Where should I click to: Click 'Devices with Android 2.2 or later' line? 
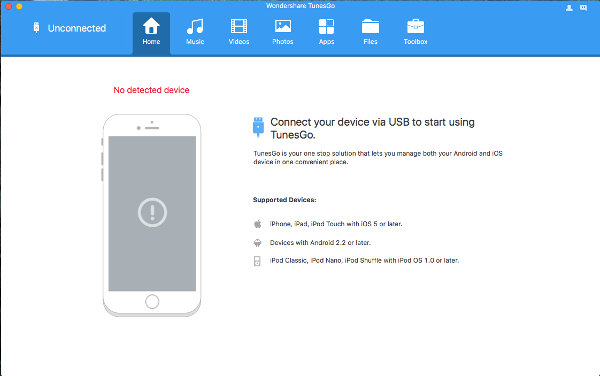(x=320, y=243)
